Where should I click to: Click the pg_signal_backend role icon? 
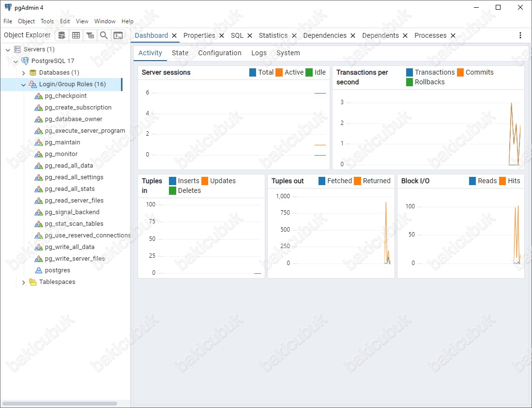tap(39, 212)
